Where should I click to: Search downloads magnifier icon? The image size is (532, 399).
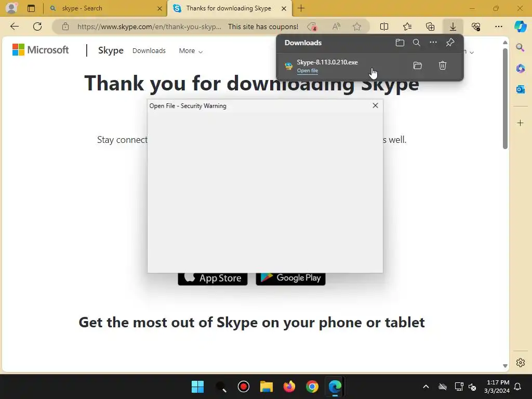click(417, 43)
